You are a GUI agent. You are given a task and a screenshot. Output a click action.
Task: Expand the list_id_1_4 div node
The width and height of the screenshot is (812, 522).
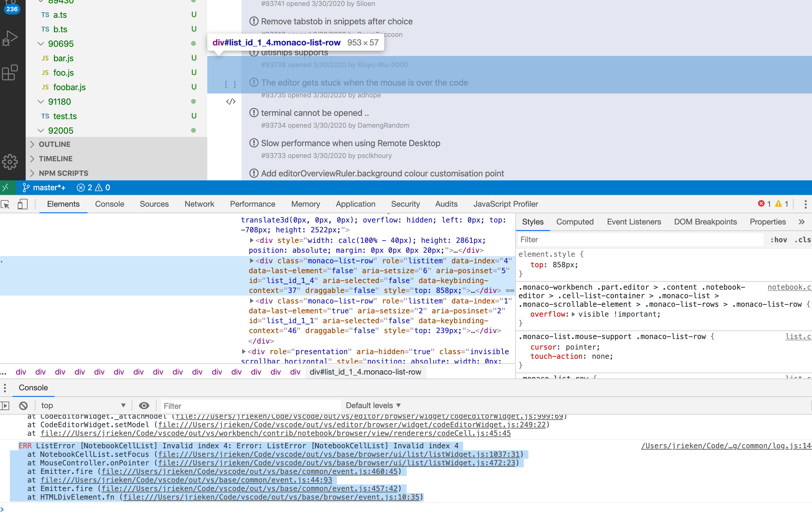coord(252,261)
